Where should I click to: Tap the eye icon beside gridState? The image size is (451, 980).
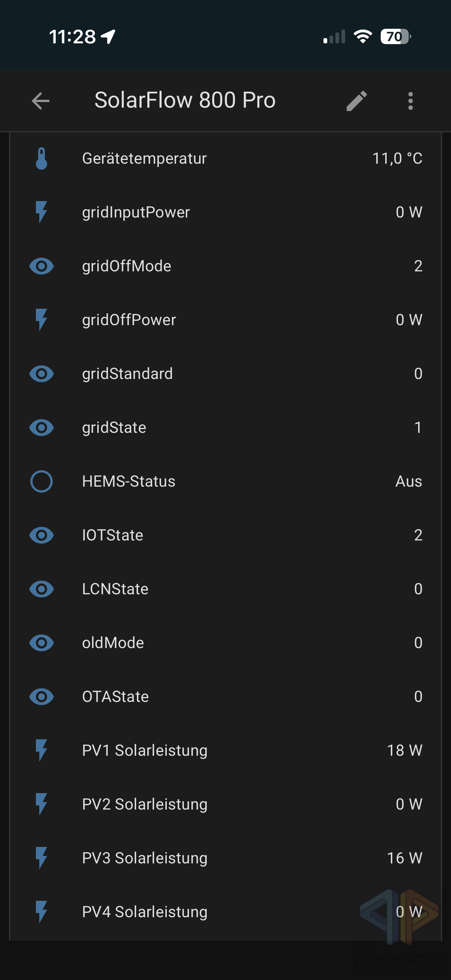42,428
